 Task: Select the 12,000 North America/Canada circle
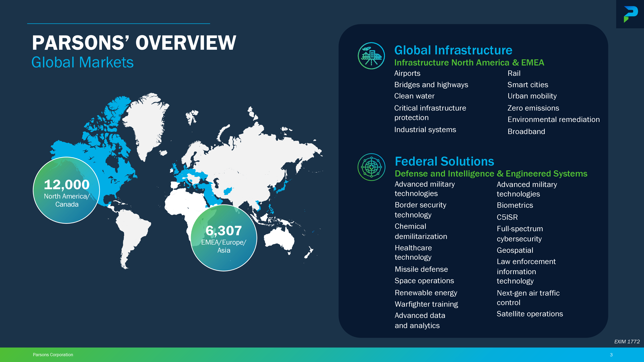pyautogui.click(x=66, y=190)
